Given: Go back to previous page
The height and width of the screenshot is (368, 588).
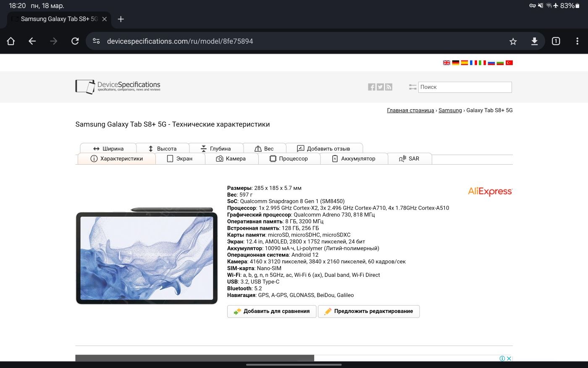Looking at the screenshot, I should pyautogui.click(x=32, y=41).
